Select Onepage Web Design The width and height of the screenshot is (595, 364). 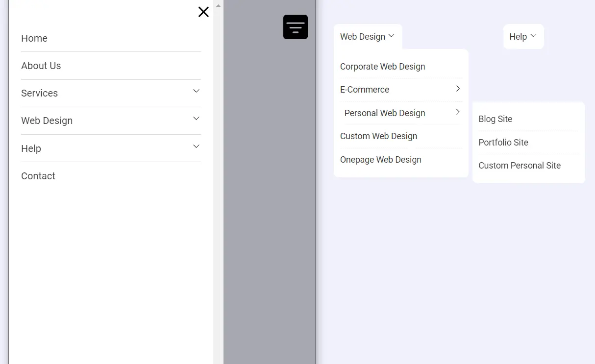[x=380, y=160]
